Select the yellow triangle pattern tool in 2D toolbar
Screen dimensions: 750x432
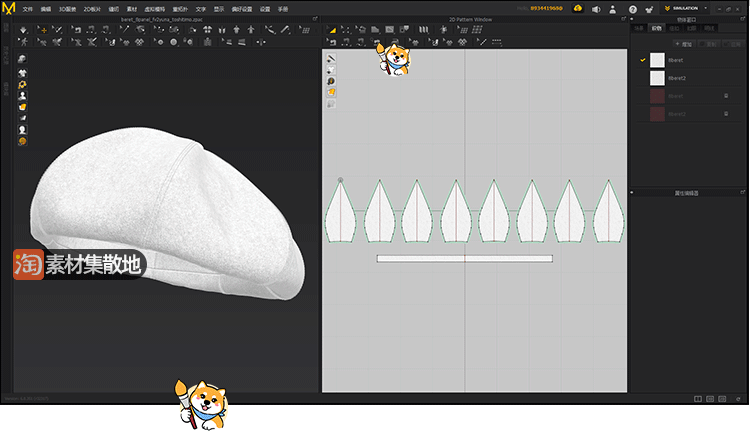coord(332,30)
